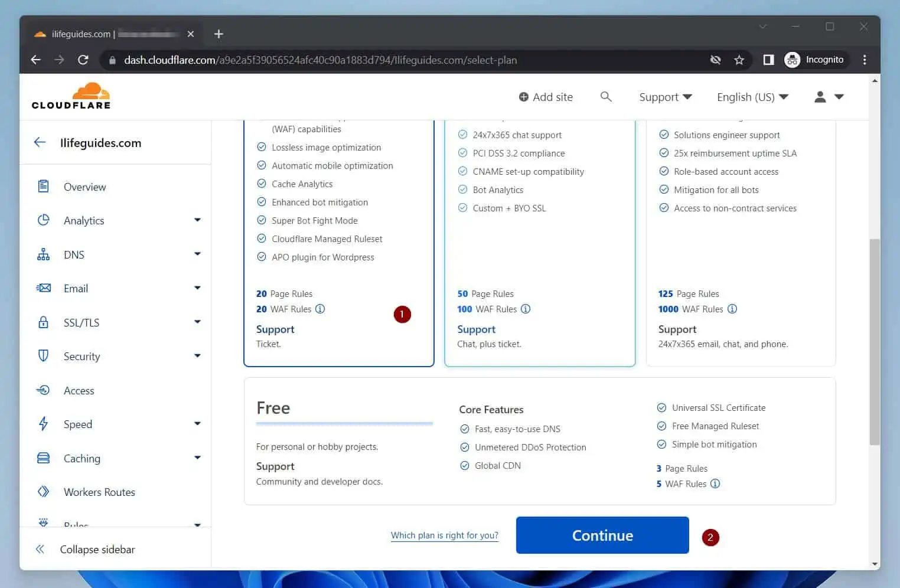Click the search magnifier in header
900x588 pixels.
tap(606, 96)
